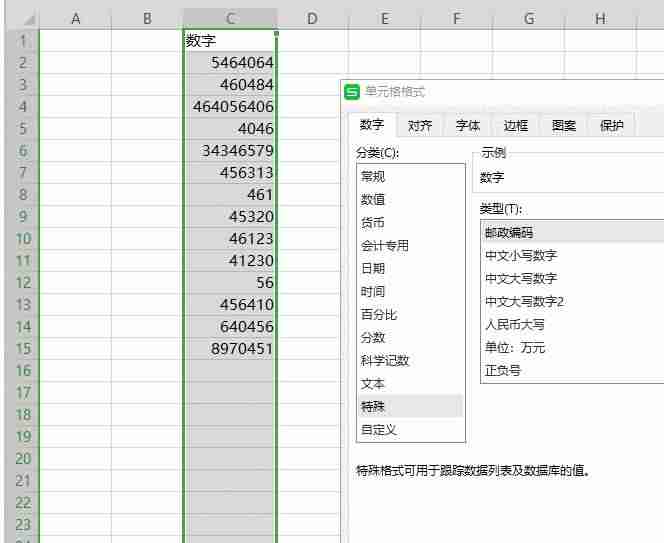
Task: Select row 23 header
Action: coord(23,525)
